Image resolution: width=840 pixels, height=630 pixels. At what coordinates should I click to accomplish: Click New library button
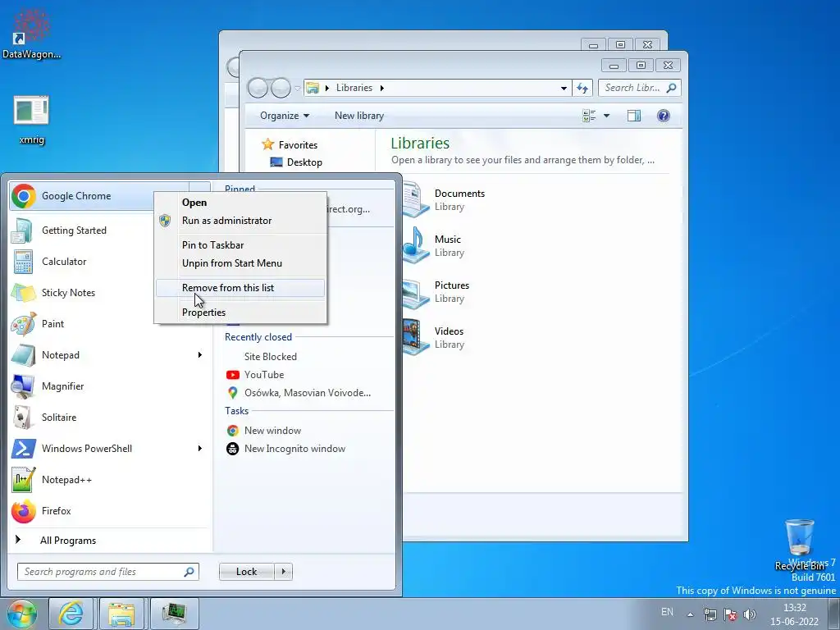click(x=359, y=116)
